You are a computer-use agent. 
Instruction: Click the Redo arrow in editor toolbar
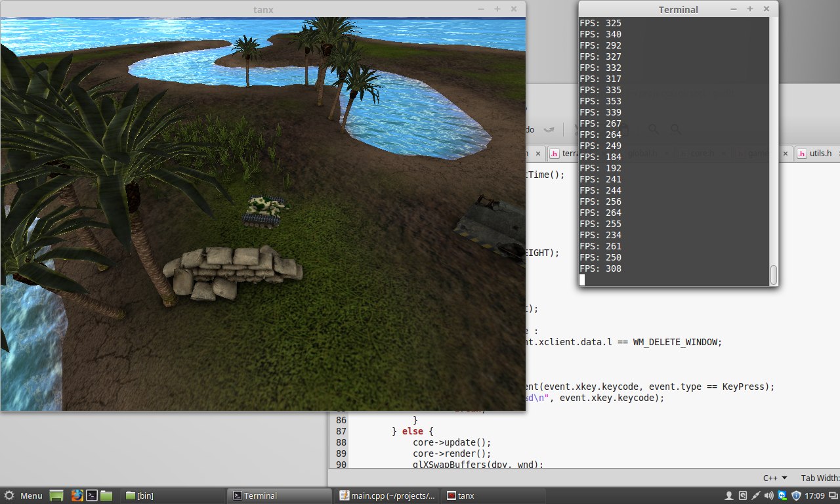click(549, 129)
